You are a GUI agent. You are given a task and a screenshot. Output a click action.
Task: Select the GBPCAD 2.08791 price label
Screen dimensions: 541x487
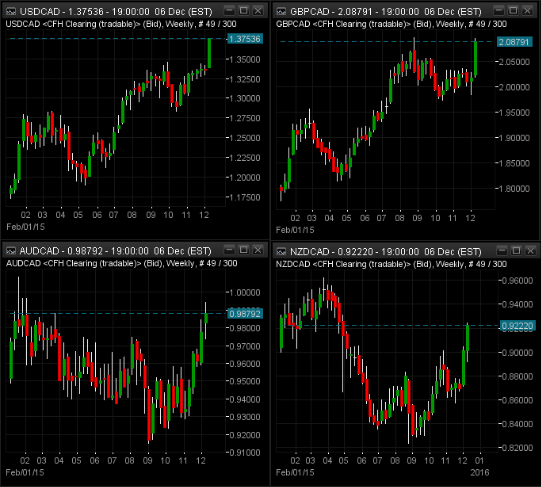[x=514, y=42]
